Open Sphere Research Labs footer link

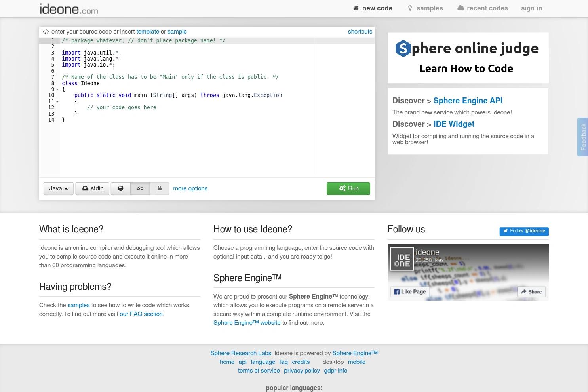point(241,353)
